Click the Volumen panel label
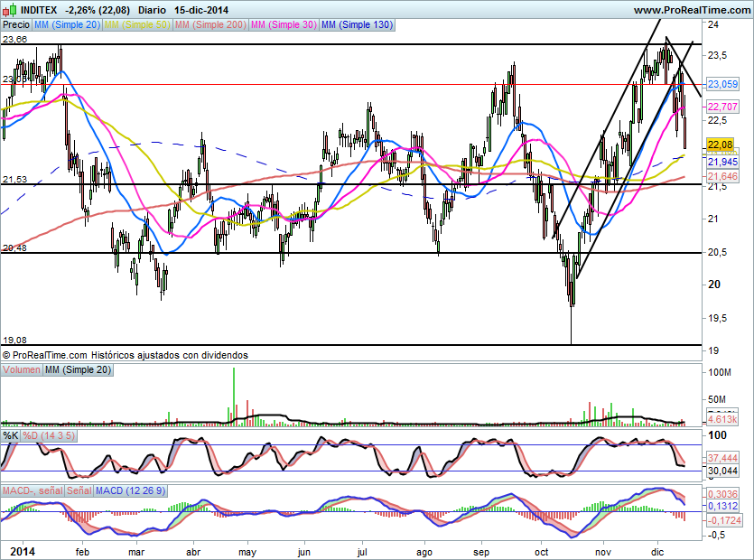This screenshot has width=754, height=560. [x=22, y=370]
